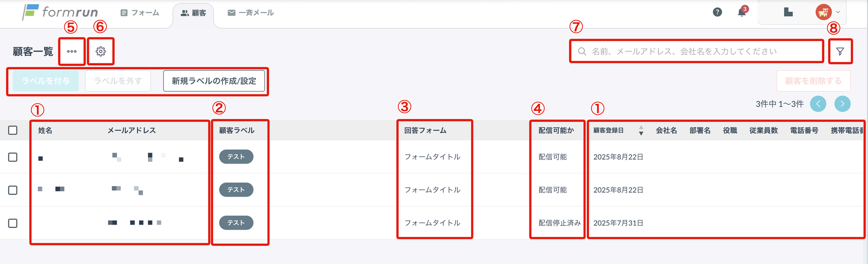Expand the user avatar dropdown
Screen dimensions: 868x264
[x=829, y=12]
